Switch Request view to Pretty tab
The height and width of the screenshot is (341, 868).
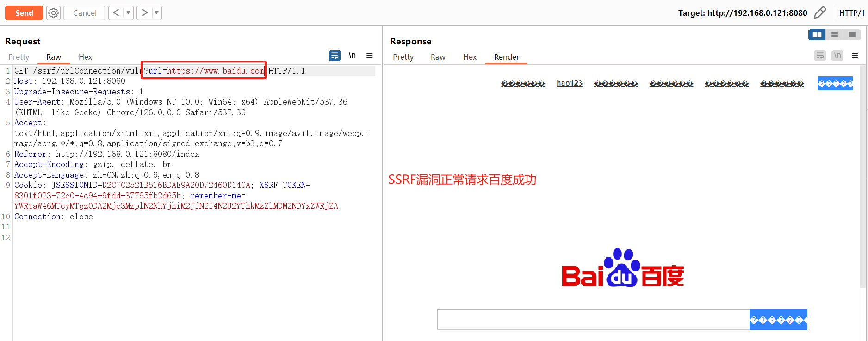(19, 57)
